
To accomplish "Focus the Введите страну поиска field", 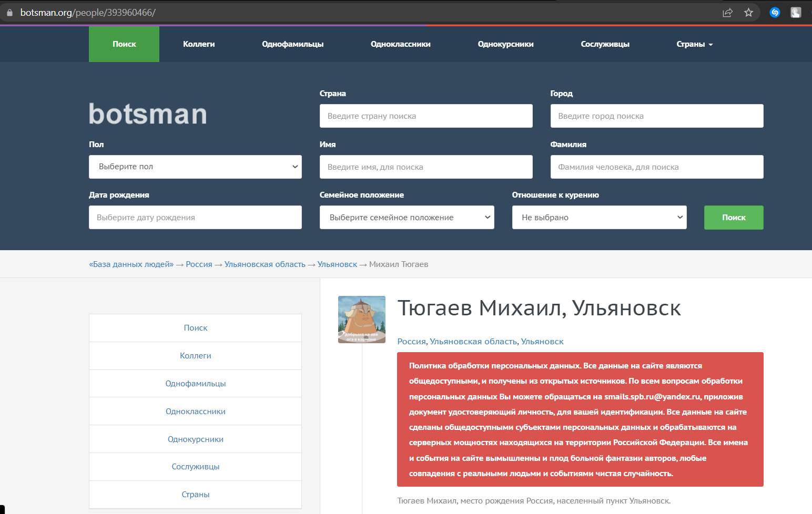I will (426, 116).
